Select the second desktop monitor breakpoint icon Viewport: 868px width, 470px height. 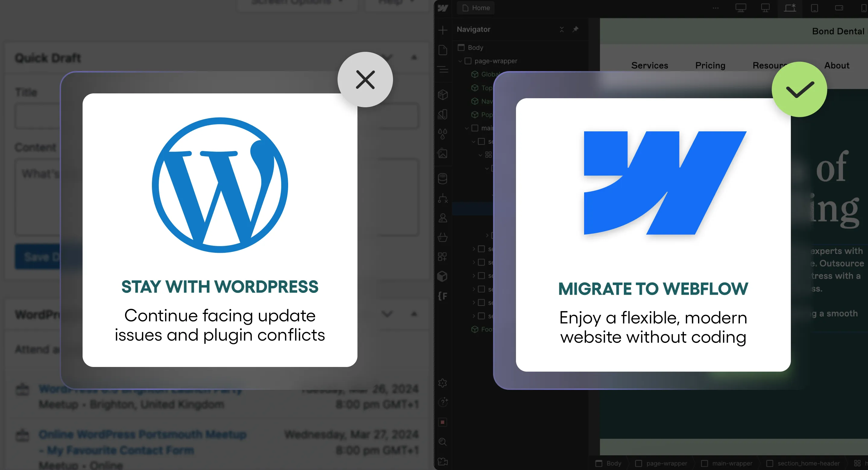[765, 8]
